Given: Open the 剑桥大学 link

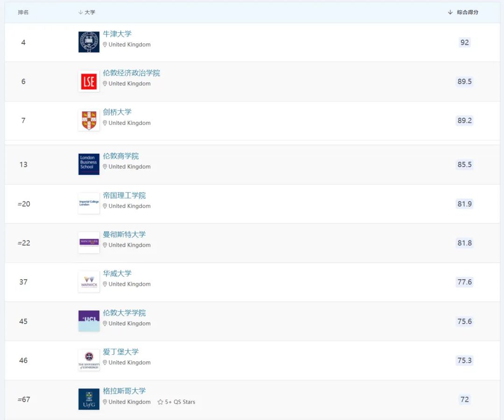Looking at the screenshot, I should pos(117,112).
